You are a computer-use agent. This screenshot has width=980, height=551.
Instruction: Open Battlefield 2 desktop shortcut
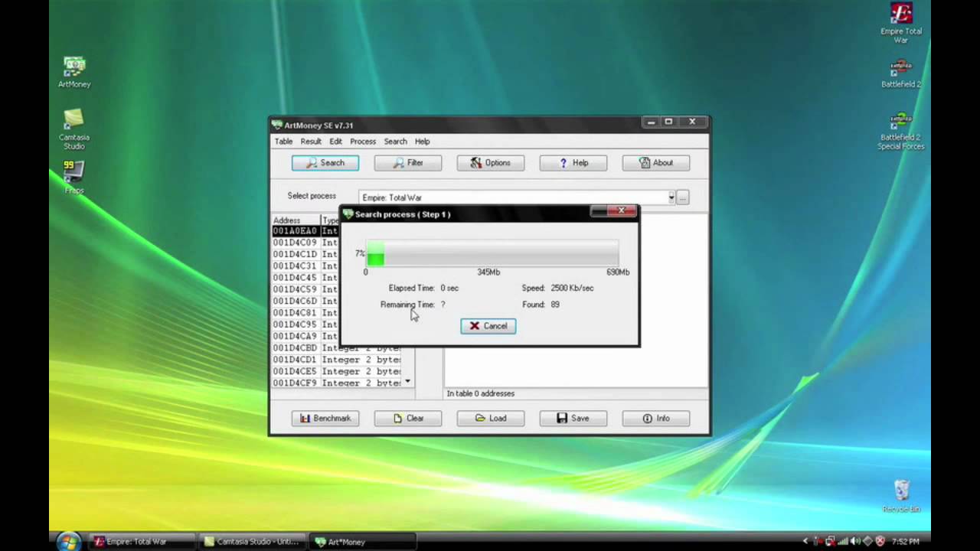point(901,73)
